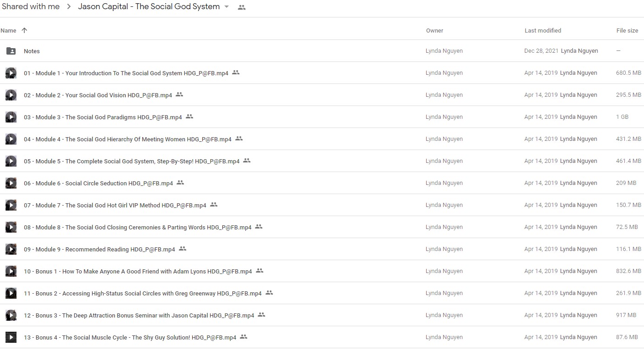
Task: Select file 05 - Module 5 Complete System
Action: click(x=132, y=162)
